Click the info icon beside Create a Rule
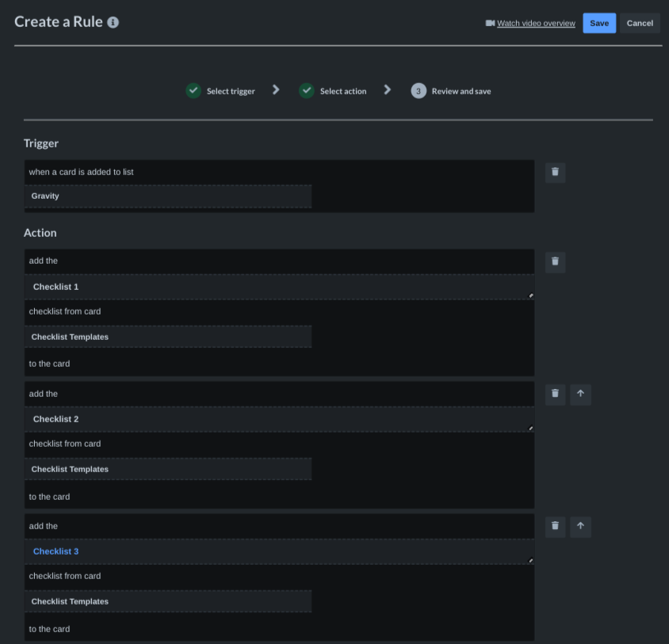Viewport: 669px width, 644px height. pos(113,22)
